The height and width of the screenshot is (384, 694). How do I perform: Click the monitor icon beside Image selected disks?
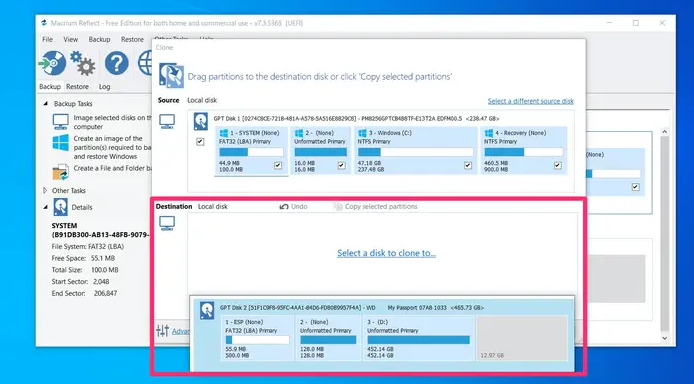coord(61,122)
